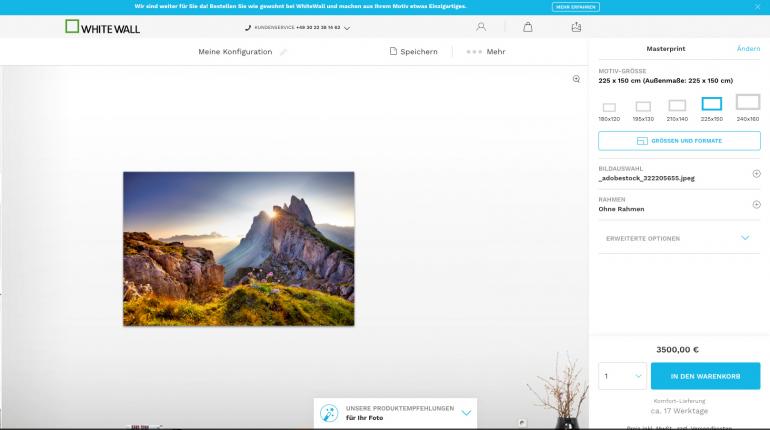Click Mehr Erfahren in banner

click(x=576, y=7)
